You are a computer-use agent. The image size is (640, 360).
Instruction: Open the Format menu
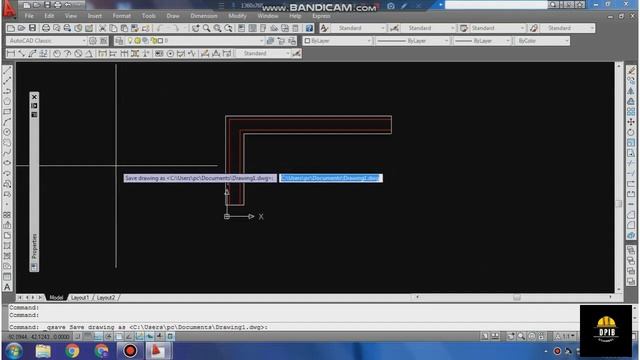pos(122,16)
